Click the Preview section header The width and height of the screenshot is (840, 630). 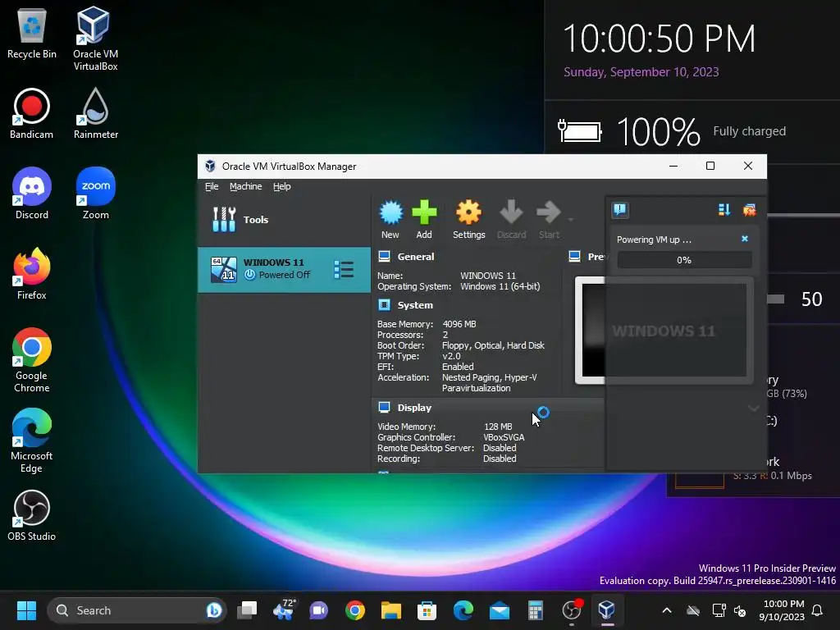pos(596,257)
